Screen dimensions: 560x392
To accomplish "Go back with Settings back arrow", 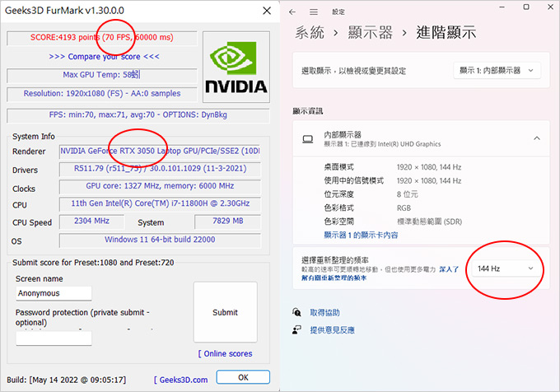I will point(292,12).
